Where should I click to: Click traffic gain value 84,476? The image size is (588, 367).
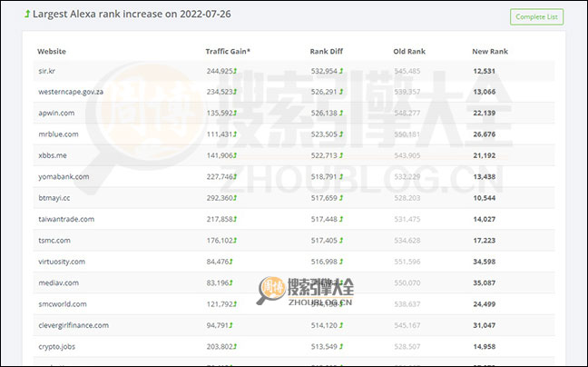(218, 262)
